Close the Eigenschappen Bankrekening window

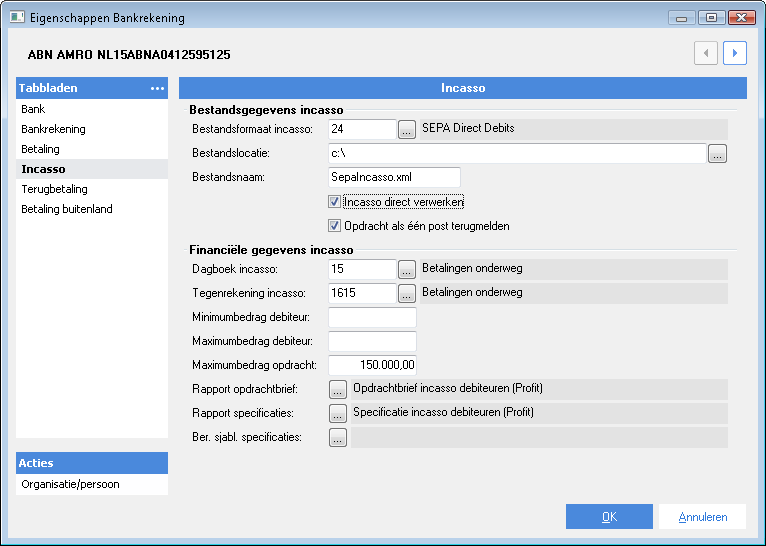coord(742,18)
